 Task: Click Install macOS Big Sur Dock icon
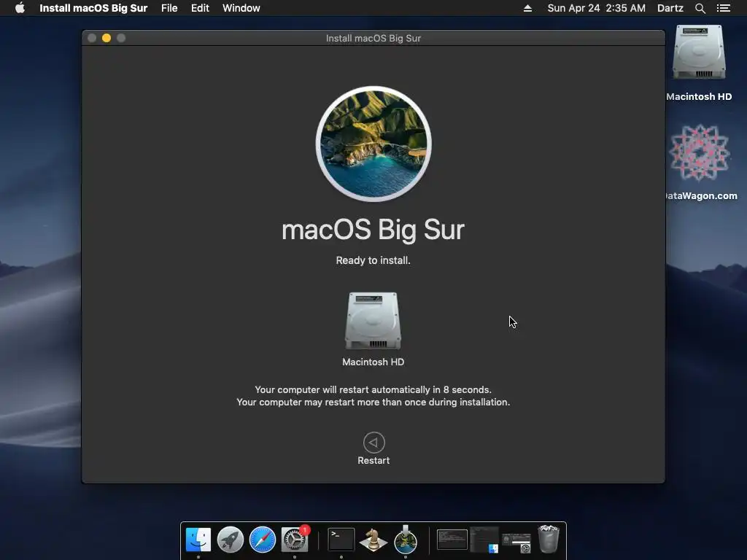(406, 540)
